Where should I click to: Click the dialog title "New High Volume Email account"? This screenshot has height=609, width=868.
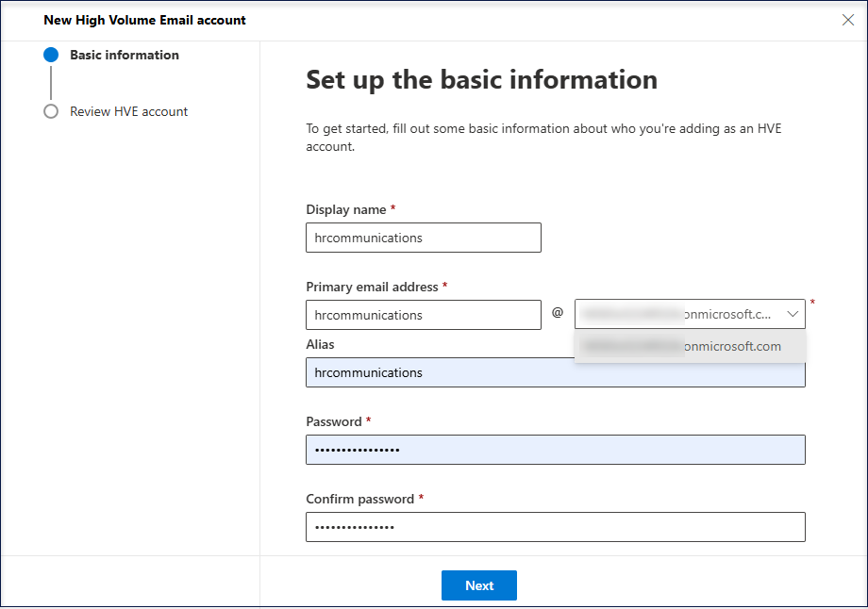[x=144, y=20]
